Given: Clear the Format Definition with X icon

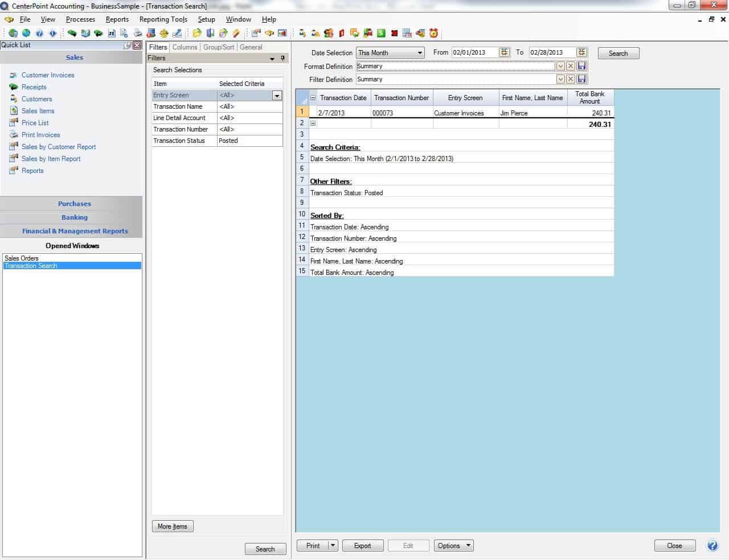Looking at the screenshot, I should 571,66.
